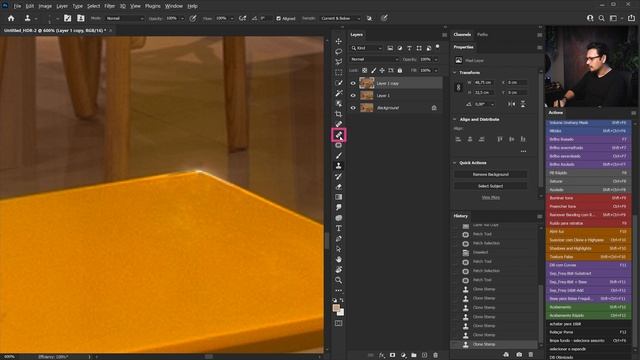Click the background color swatch
Viewport: 640px width, 360px height.
coord(341,313)
